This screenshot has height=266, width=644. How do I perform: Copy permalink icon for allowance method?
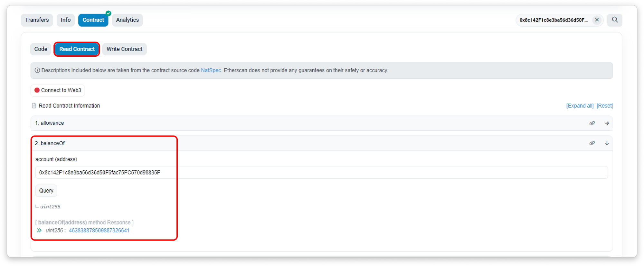pos(592,123)
